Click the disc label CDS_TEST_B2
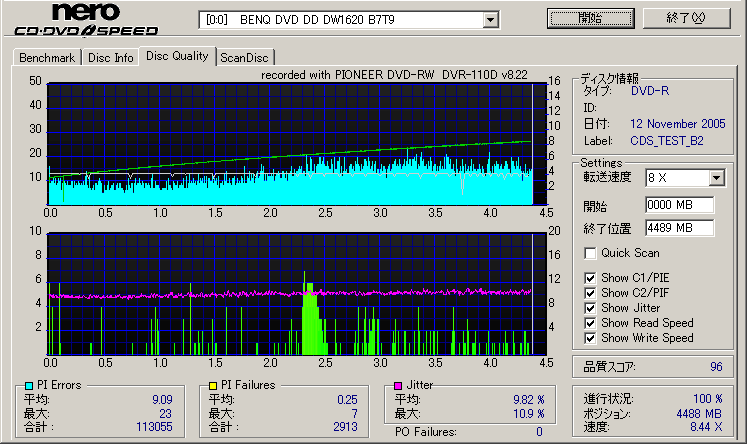The height and width of the screenshot is (444, 747). pyautogui.click(x=667, y=141)
